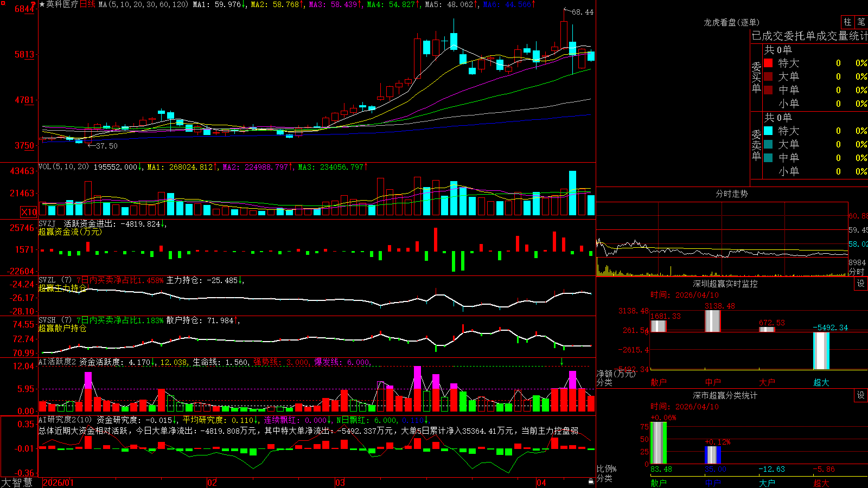
Task: Click the 大智慧 logo
Action: [17, 483]
